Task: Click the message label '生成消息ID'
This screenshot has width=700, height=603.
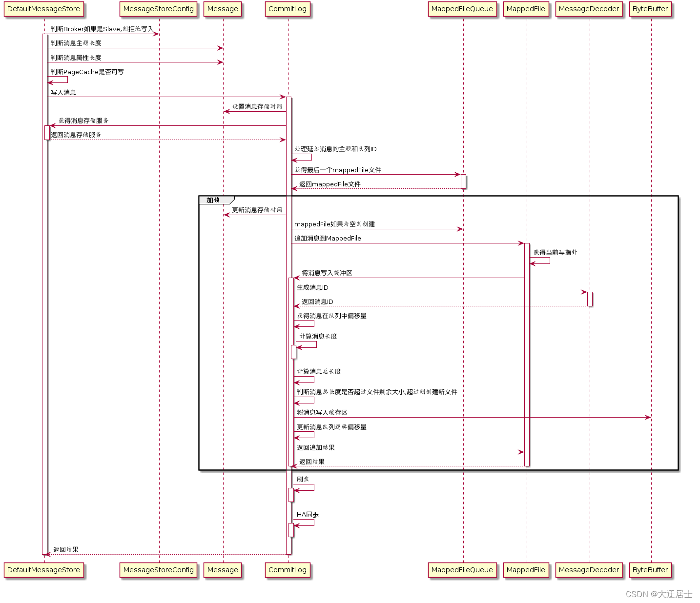Action: [313, 287]
